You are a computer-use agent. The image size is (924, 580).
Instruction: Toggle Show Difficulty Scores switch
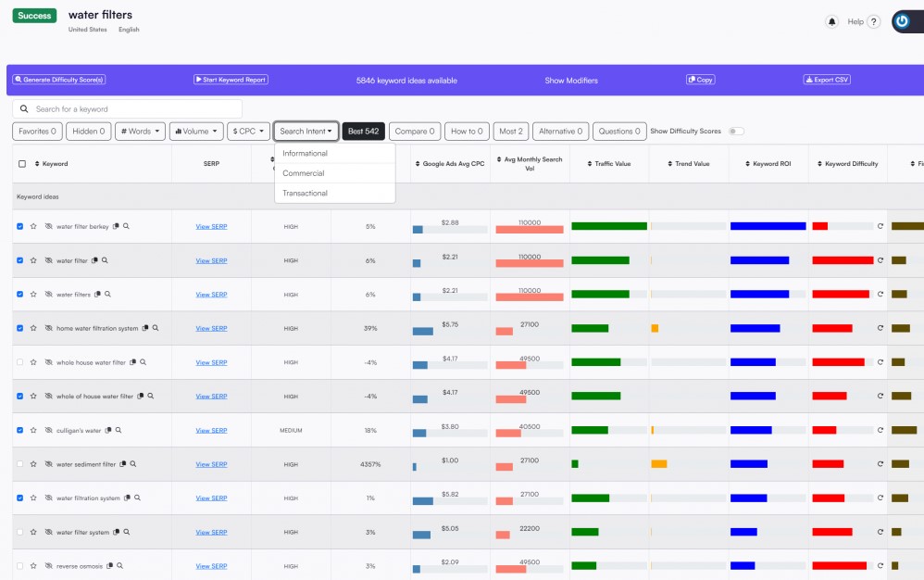pyautogui.click(x=736, y=132)
